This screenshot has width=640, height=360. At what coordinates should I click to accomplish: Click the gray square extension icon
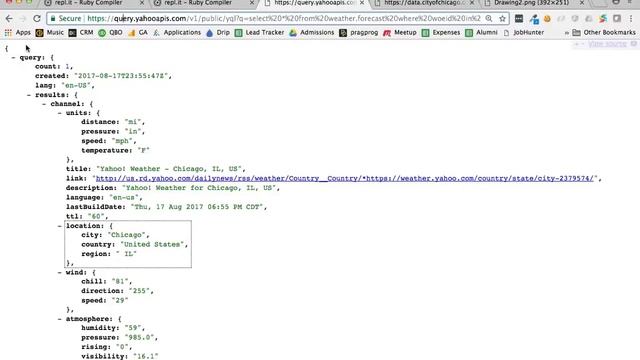[x=617, y=19]
